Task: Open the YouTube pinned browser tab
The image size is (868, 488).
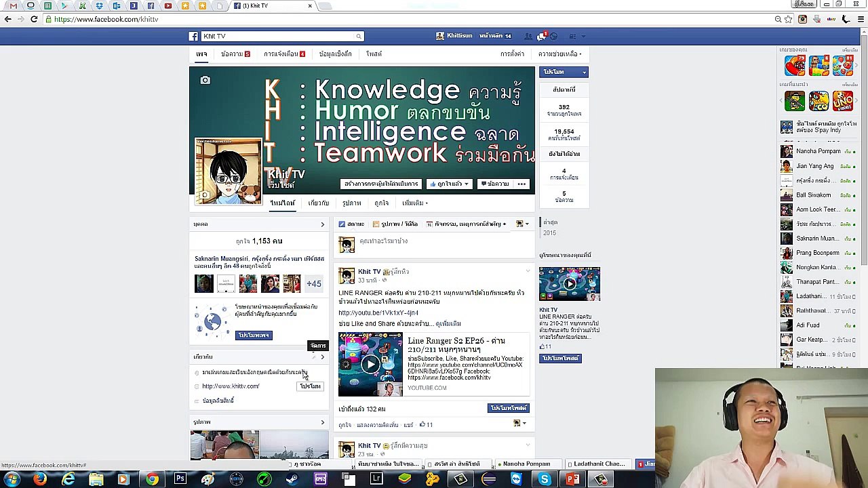Action: pyautogui.click(x=167, y=5)
